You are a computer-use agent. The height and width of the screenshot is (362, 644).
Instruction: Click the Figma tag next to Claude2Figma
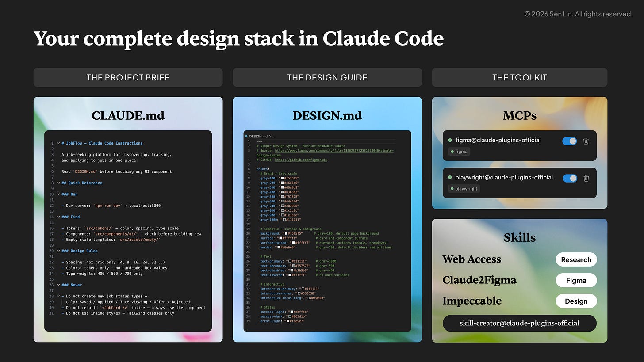576,280
